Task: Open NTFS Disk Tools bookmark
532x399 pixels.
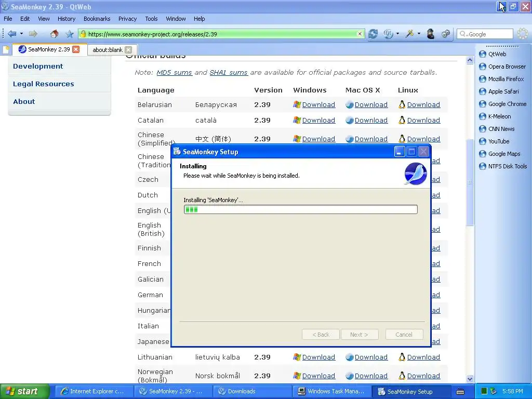Action: pos(507,166)
